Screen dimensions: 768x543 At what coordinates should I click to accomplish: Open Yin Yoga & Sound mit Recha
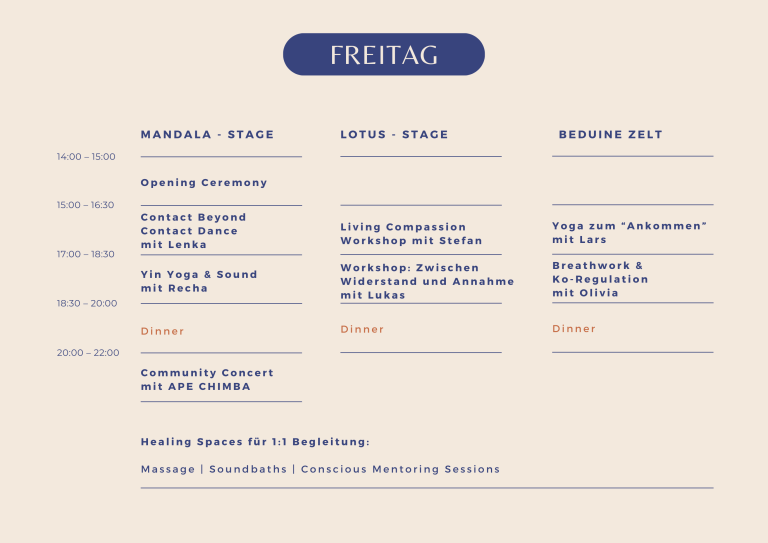point(199,281)
